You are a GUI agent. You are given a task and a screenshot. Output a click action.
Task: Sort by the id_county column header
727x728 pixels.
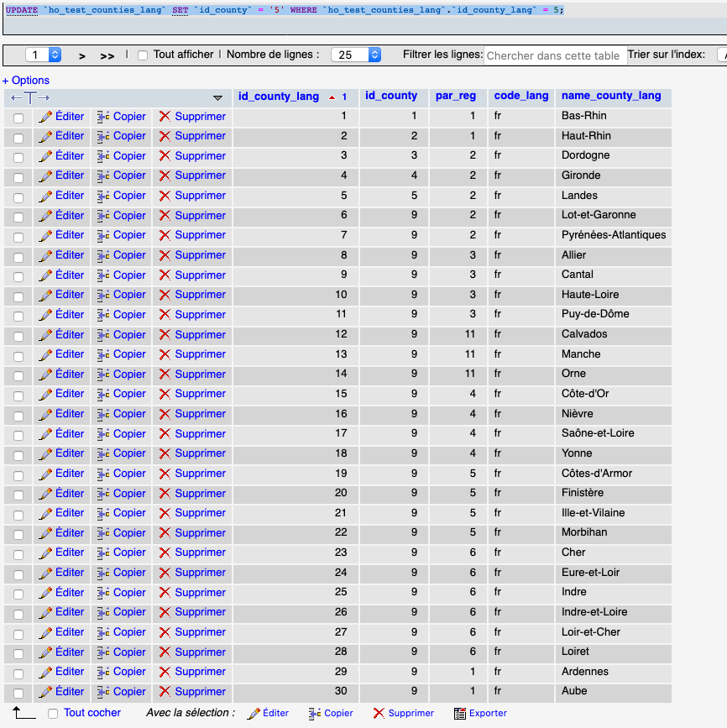coord(391,95)
